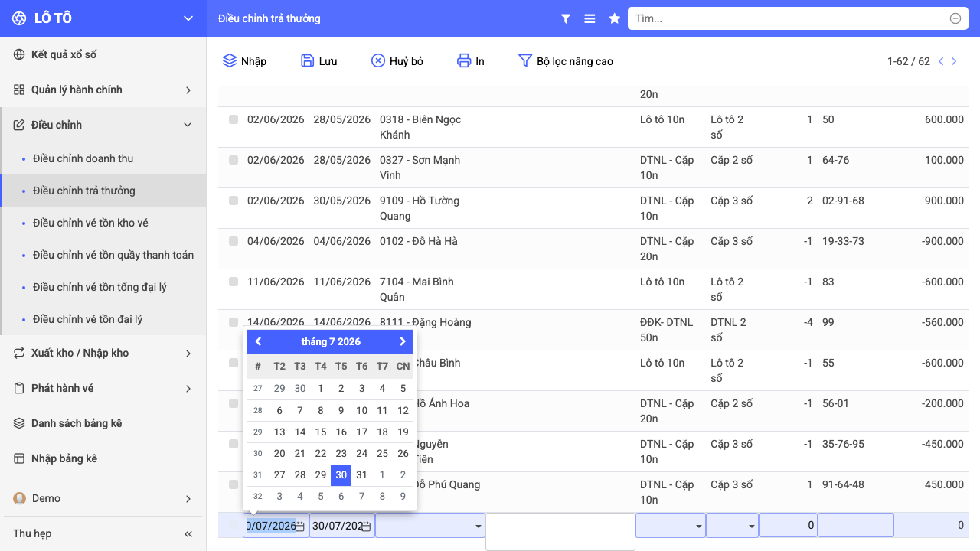This screenshot has width=980, height=551.
Task: Click the Lưu save icon
Action: [x=307, y=61]
